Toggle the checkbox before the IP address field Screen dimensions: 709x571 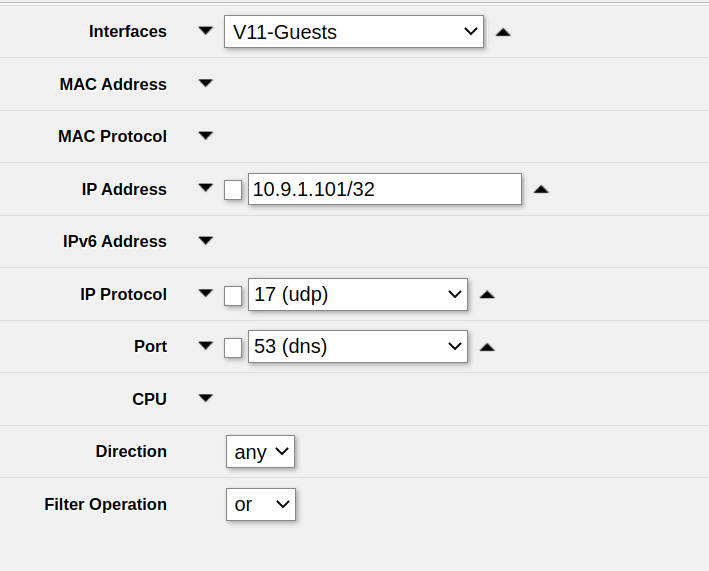pyautogui.click(x=233, y=190)
